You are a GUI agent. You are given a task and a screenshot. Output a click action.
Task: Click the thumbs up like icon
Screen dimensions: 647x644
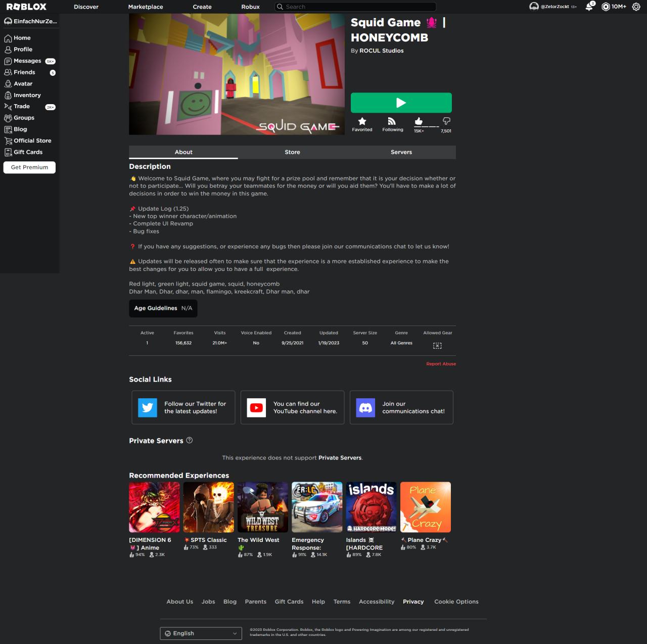tap(419, 121)
